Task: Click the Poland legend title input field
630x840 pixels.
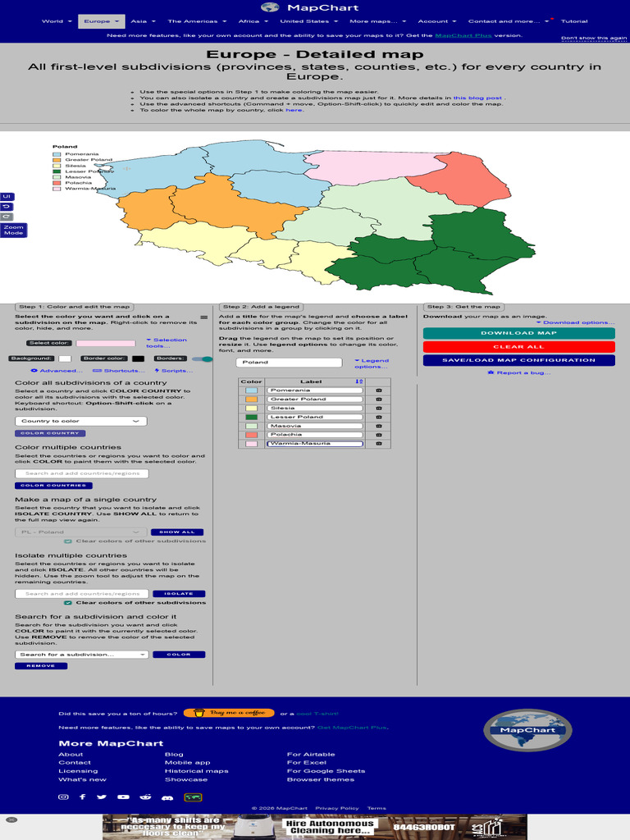Action: (289, 363)
